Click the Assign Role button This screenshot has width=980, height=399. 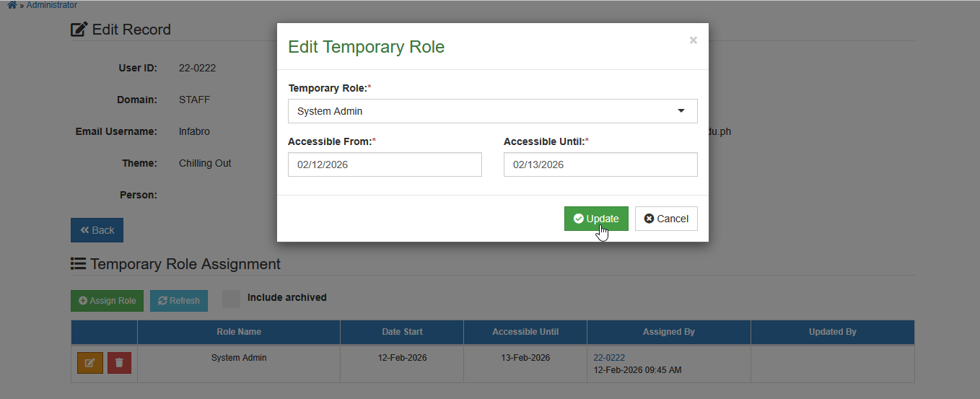tap(107, 301)
